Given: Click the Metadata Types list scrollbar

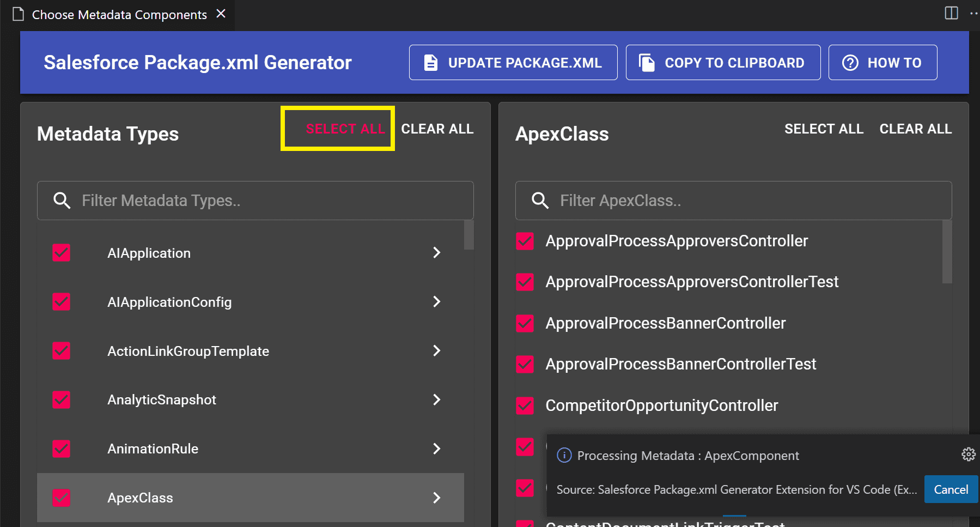Looking at the screenshot, I should (468, 235).
